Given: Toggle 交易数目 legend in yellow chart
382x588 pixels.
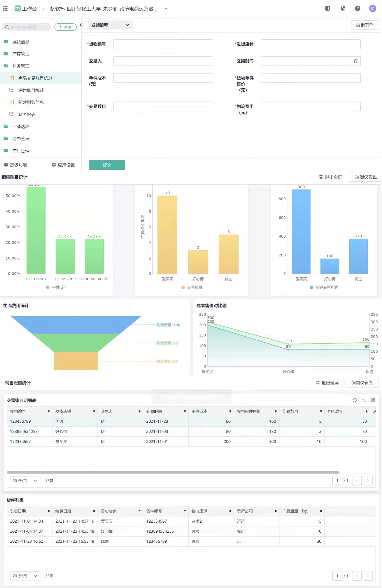Looking at the screenshot, I should (192, 287).
